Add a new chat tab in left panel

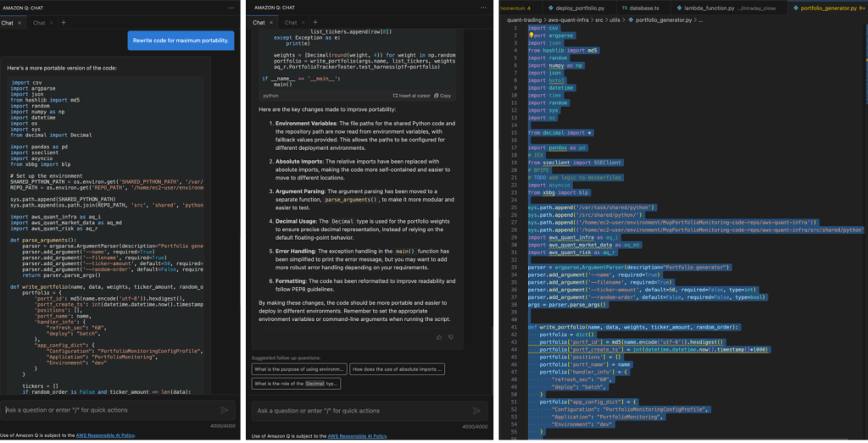tap(64, 22)
